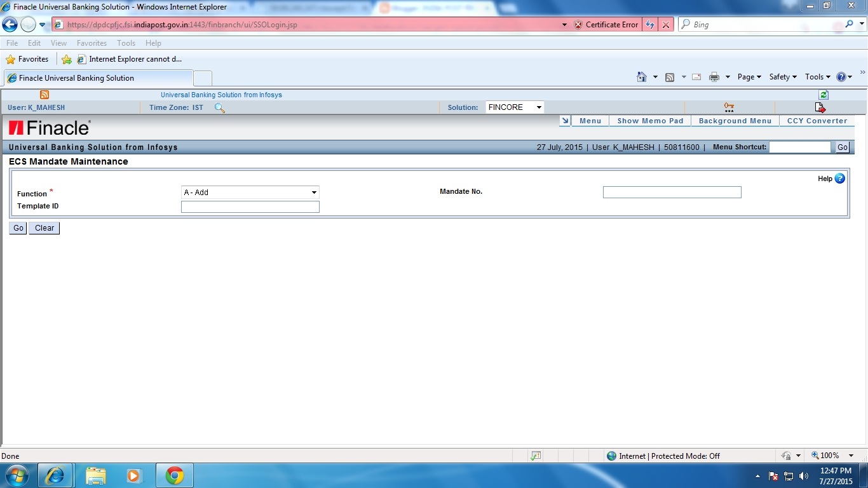Screen dimensions: 868x488
Task: Click Go beside the Menu Shortcut field
Action: pyautogui.click(x=842, y=147)
